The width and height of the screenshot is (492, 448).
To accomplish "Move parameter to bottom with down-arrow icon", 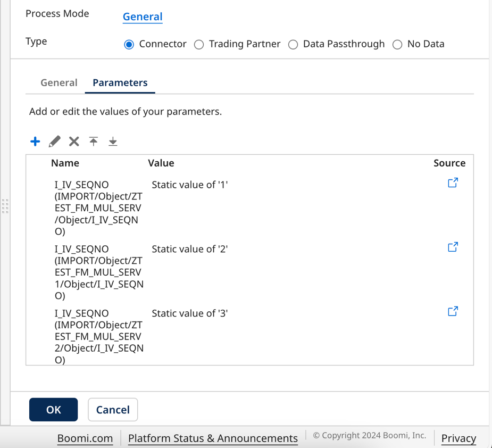I will 112,141.
